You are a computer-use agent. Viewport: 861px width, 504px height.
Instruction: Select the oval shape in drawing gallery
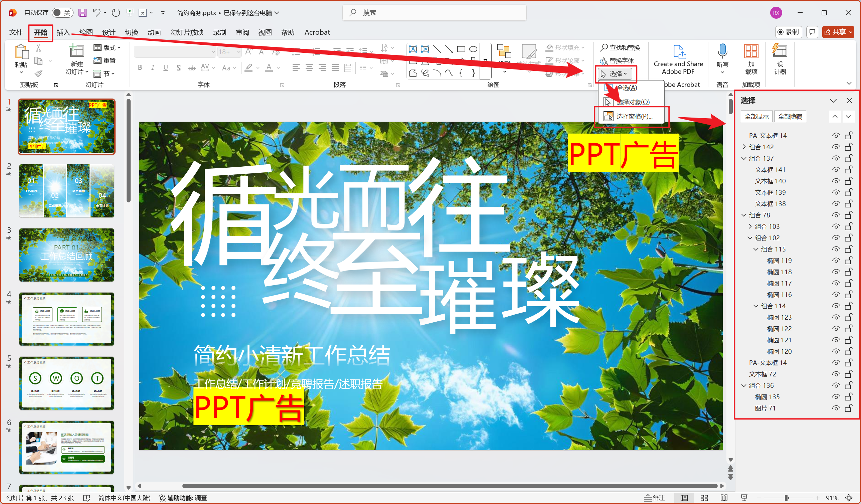(x=473, y=49)
